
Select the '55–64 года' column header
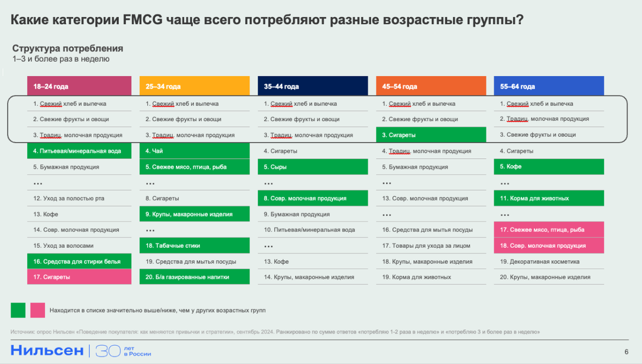tap(549, 86)
